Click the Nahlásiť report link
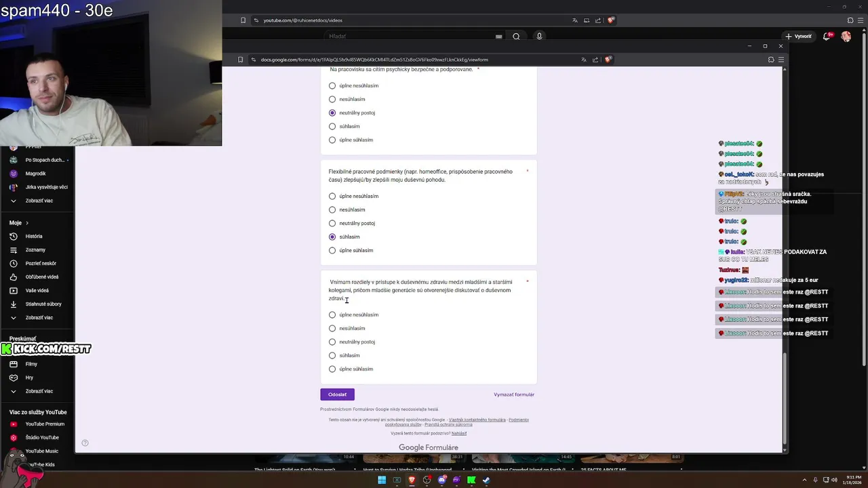Image resolution: width=868 pixels, height=488 pixels. pos(459,433)
